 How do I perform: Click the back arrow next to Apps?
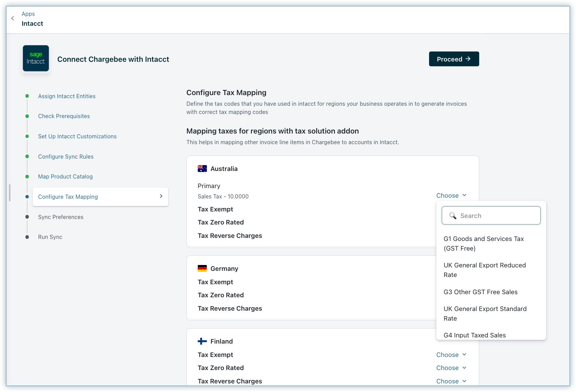coord(13,19)
